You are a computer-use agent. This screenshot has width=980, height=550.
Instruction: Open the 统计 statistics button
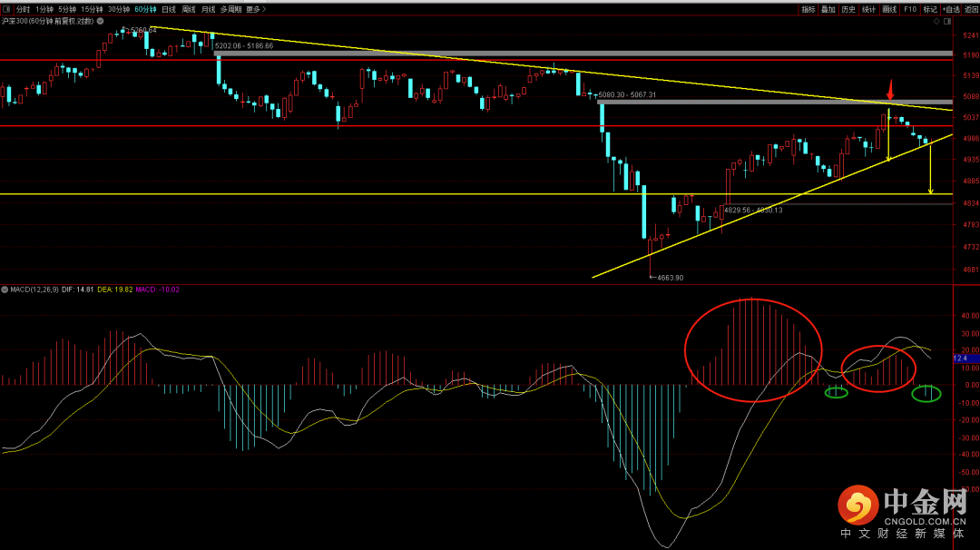click(x=868, y=9)
